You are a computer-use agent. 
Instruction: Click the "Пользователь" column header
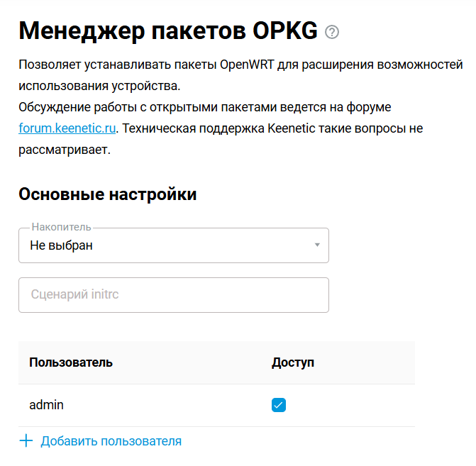(71, 362)
